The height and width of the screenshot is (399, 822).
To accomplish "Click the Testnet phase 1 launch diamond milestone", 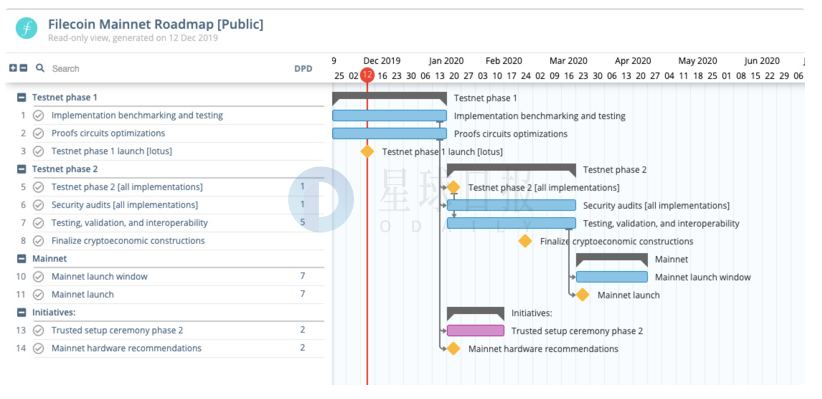I will pyautogui.click(x=367, y=152).
